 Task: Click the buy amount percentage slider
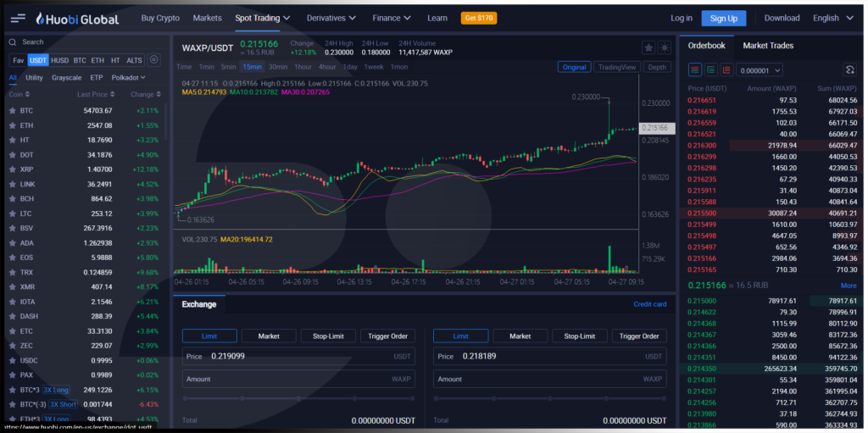[x=298, y=398]
